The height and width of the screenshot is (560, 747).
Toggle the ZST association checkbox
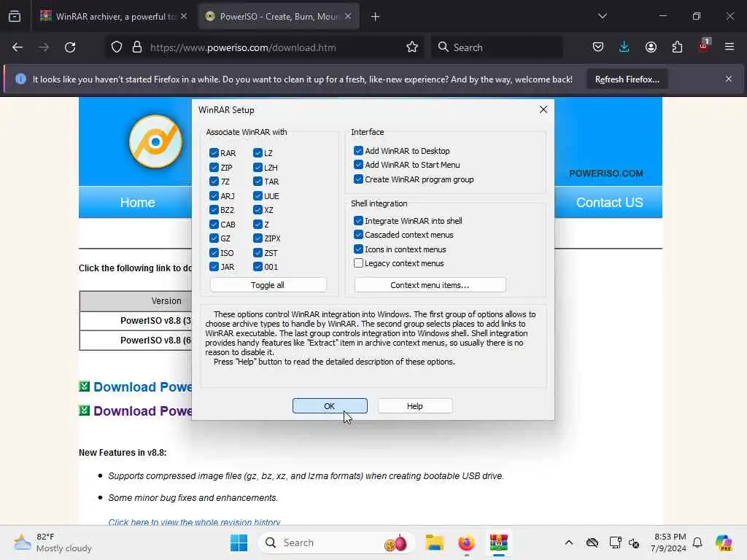click(x=258, y=253)
